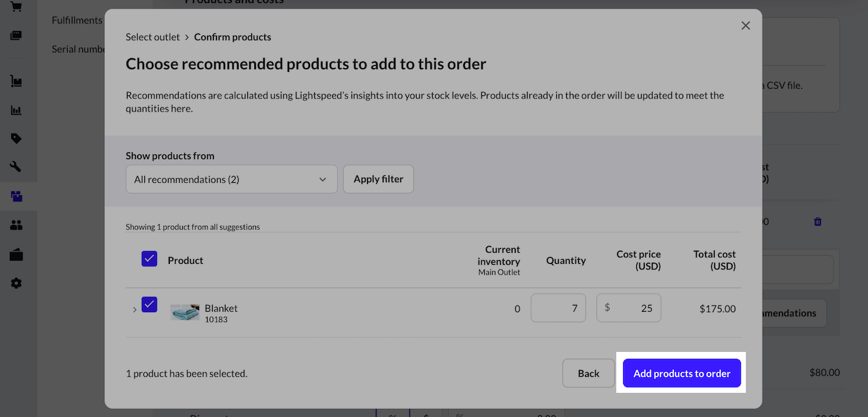Screen dimensions: 868x417
Task: Open the price tag icon in sidebar
Action: (x=16, y=138)
